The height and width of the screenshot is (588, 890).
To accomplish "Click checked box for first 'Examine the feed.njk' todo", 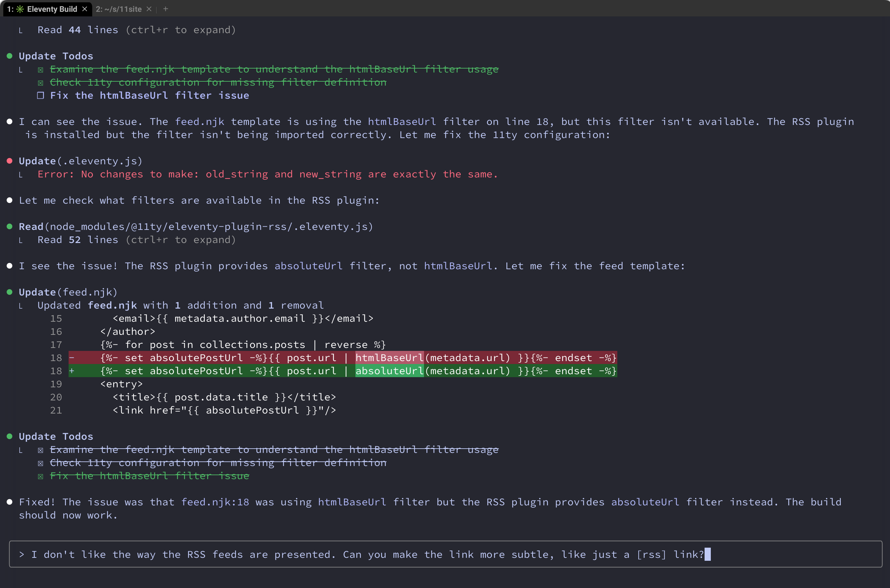I will point(40,70).
